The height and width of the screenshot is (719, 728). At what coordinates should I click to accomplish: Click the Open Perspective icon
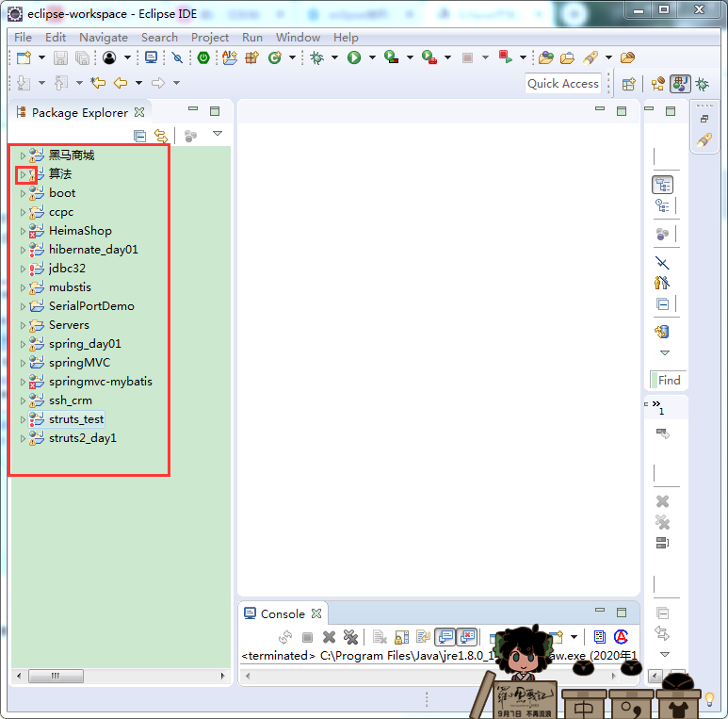pyautogui.click(x=629, y=84)
